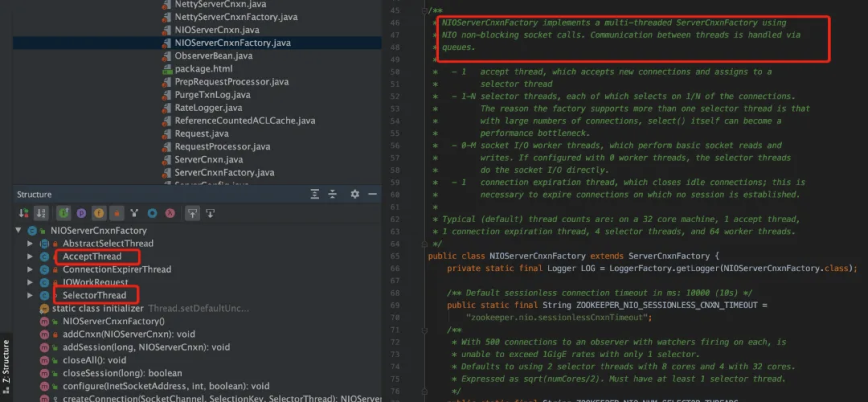Toggle Show Non-Public members lock icon

click(117, 212)
